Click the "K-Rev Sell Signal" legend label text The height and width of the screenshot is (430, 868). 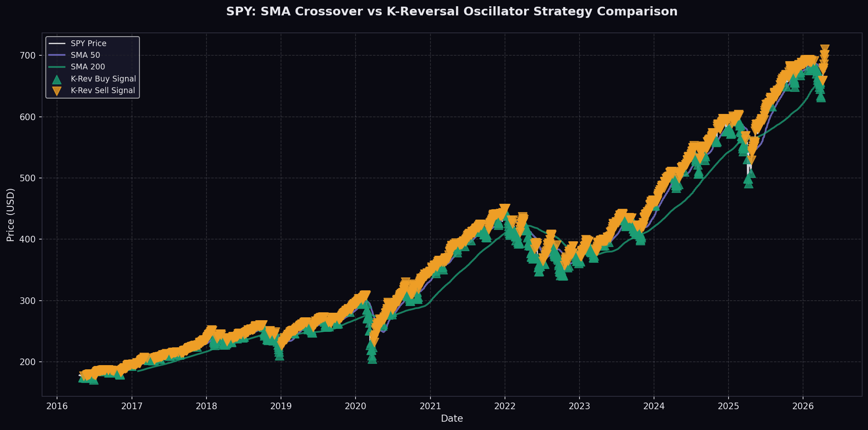coord(103,91)
